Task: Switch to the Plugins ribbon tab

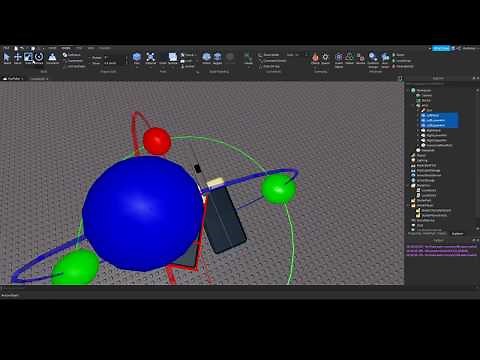Action: coord(104,48)
